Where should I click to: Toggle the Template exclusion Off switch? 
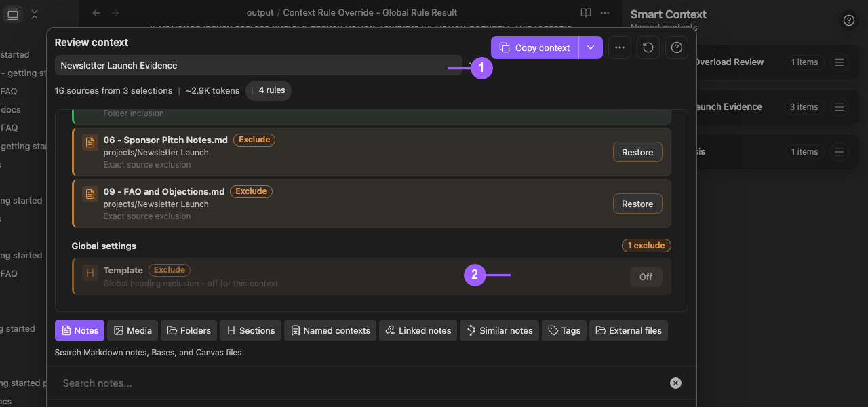click(646, 277)
